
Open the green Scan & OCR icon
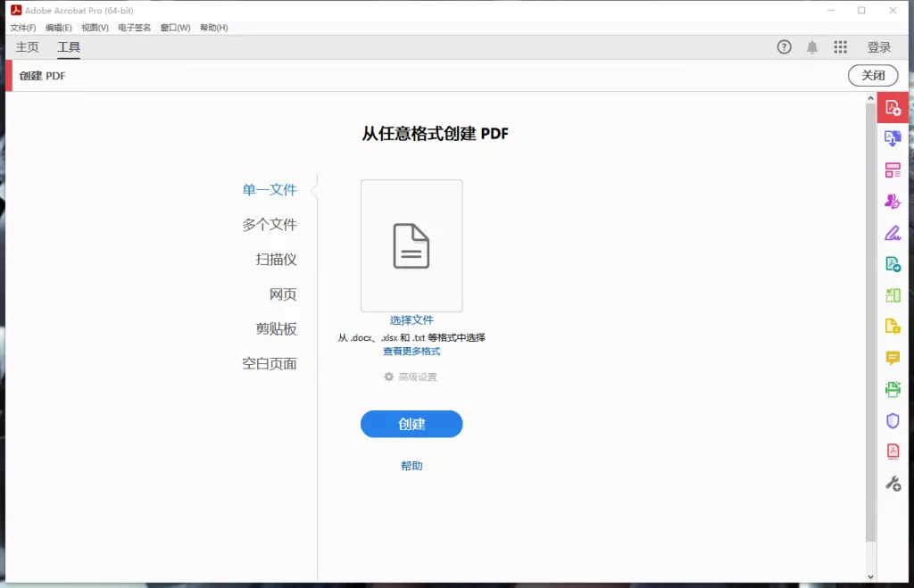click(x=893, y=389)
